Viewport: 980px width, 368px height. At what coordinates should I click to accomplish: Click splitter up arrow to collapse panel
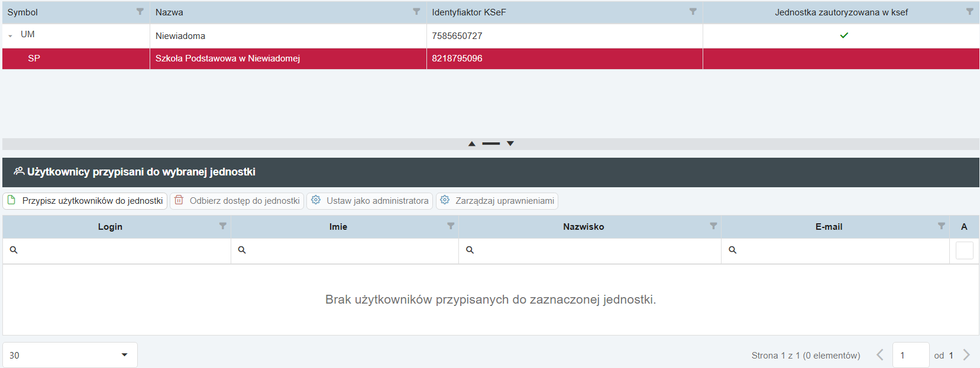tap(472, 144)
